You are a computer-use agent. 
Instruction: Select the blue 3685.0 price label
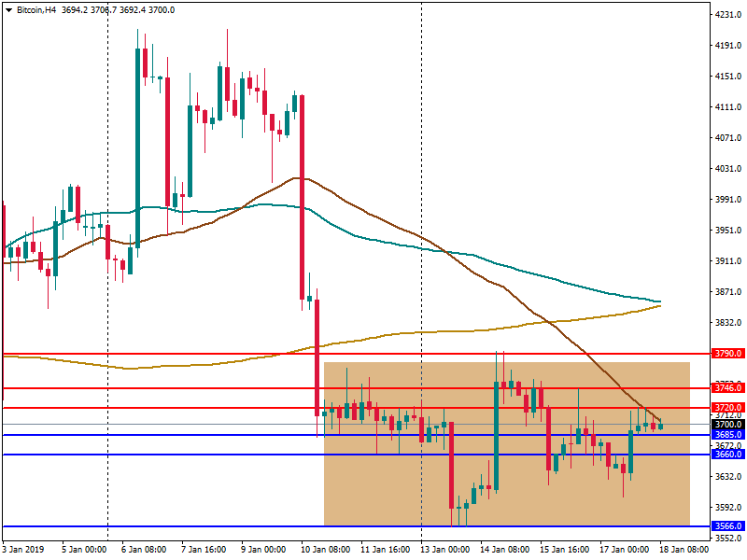[726, 435]
